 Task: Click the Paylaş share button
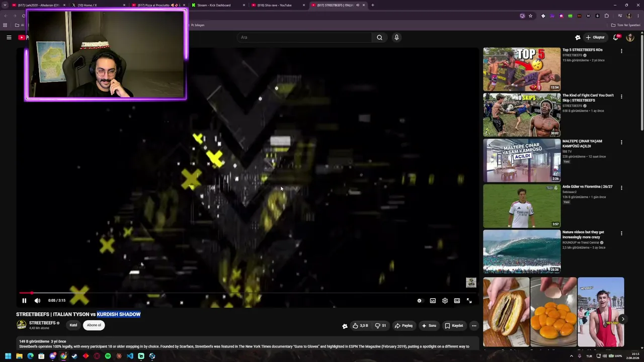(404, 326)
